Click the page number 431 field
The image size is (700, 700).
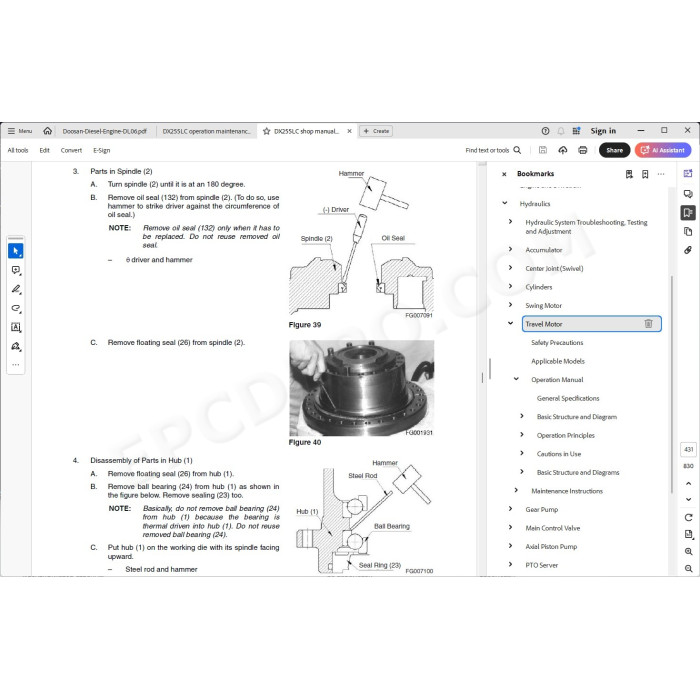click(688, 450)
